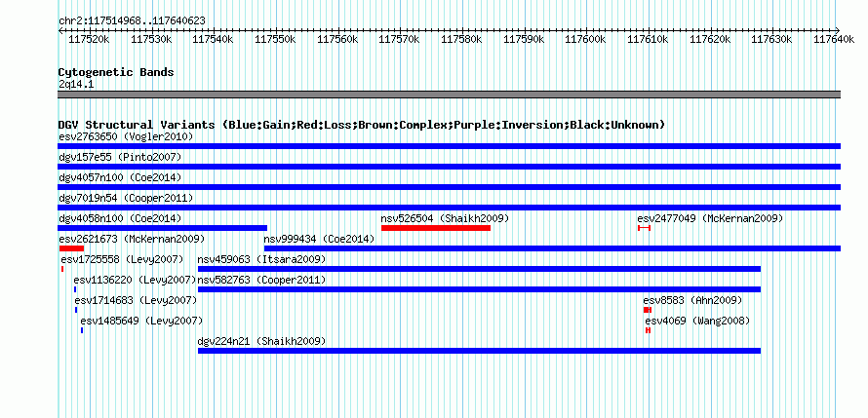The image size is (868, 418).
Task: Click the 117620k ruler position
Action: point(710,40)
